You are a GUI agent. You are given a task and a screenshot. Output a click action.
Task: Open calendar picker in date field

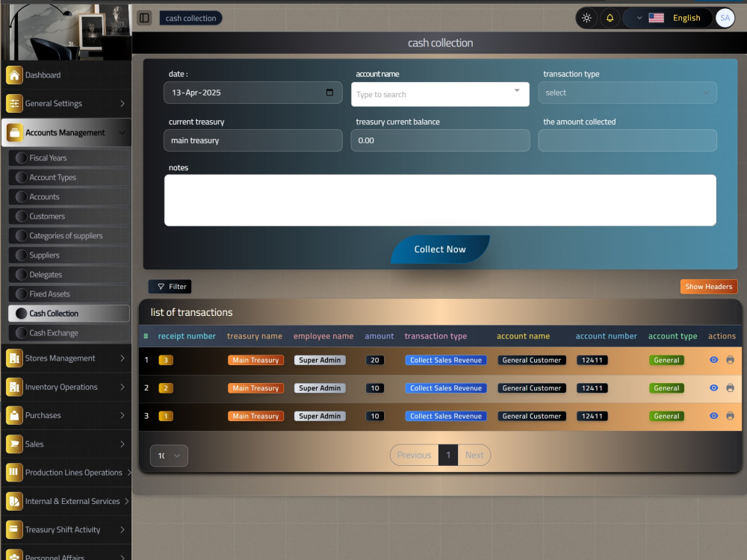coord(329,93)
